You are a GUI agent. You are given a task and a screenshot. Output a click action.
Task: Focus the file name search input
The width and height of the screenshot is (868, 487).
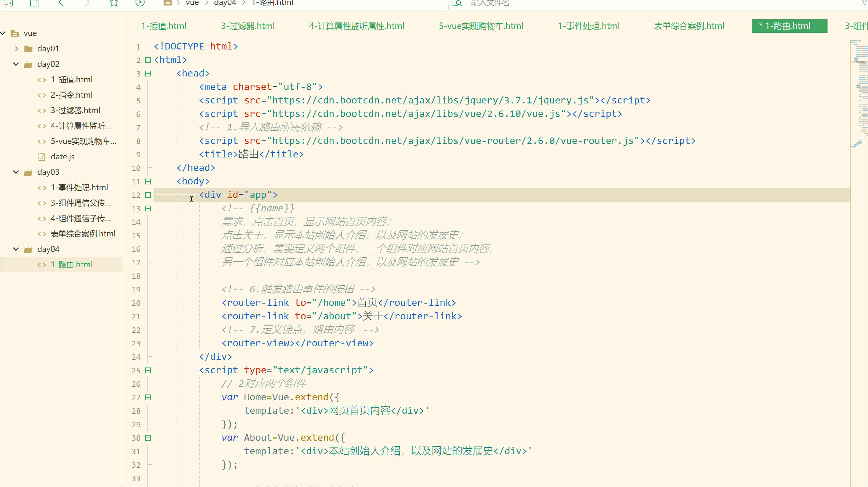click(490, 3)
